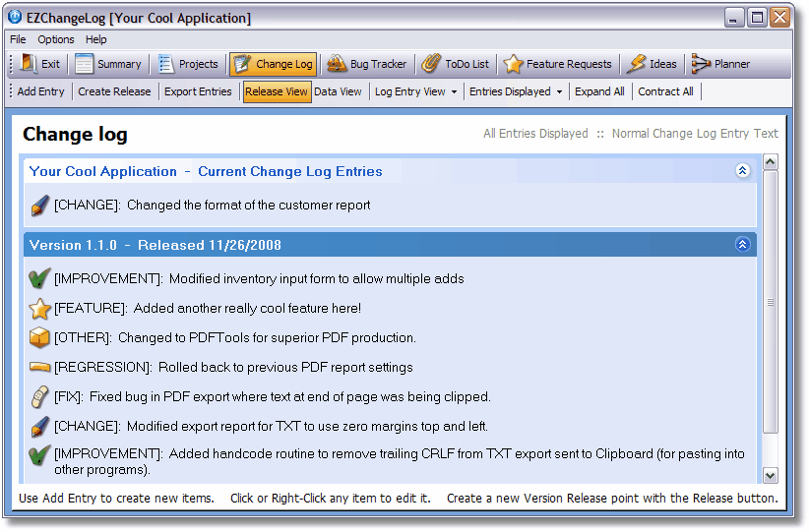Select the Change Log toolbar button
Image resolution: width=809 pixels, height=532 pixels.
coord(274,64)
